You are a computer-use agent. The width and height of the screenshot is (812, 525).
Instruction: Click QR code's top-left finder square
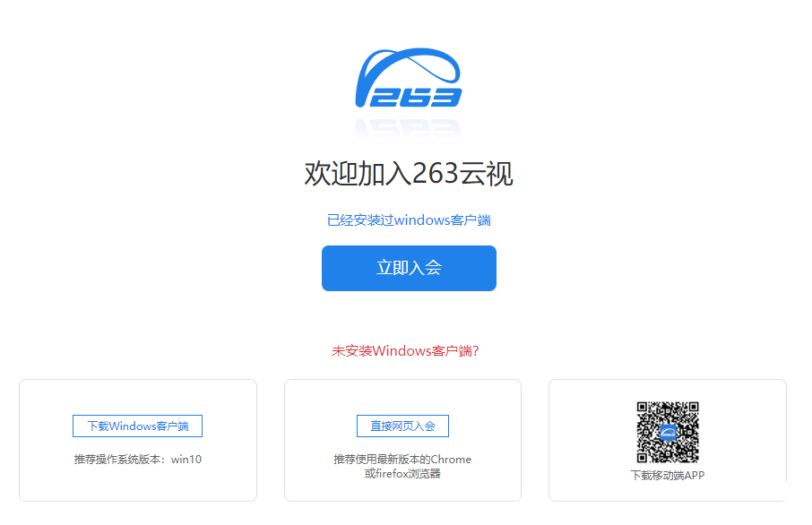642,407
